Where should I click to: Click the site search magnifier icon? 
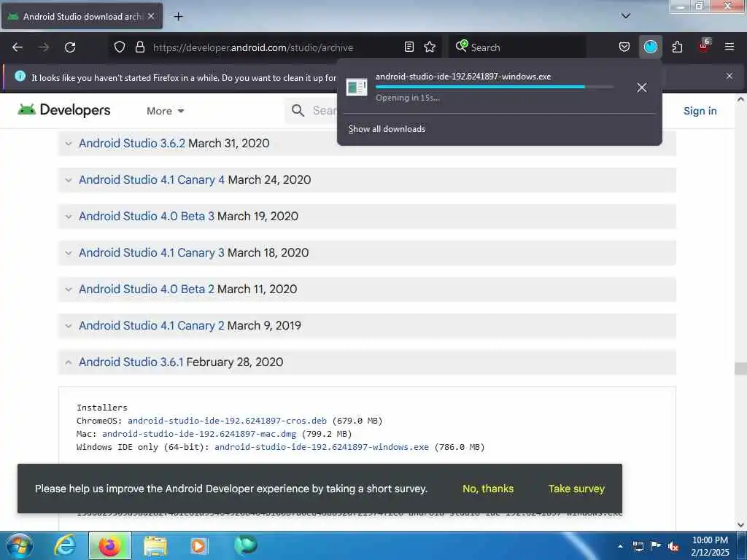coord(298,111)
